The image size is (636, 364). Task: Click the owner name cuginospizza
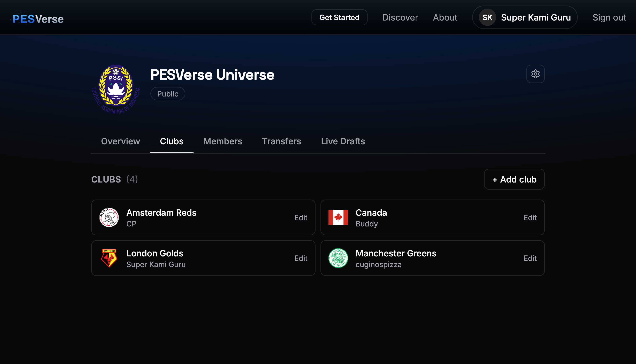pyautogui.click(x=379, y=264)
